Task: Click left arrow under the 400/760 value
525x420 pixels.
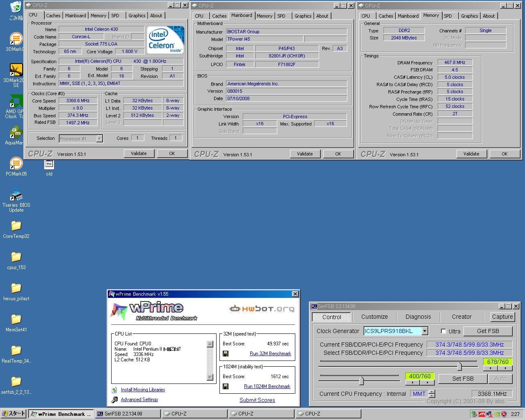Action: (413, 382)
